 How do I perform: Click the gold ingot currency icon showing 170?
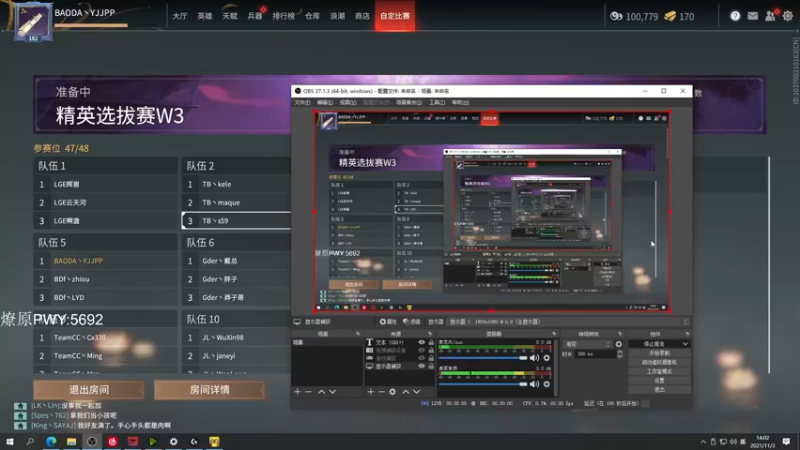670,16
